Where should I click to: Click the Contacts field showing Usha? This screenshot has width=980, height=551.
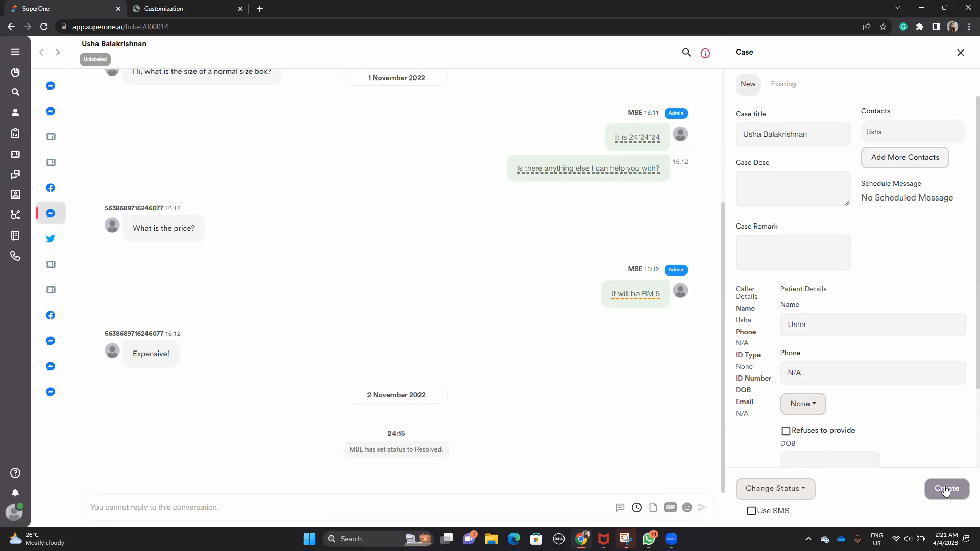tap(913, 132)
